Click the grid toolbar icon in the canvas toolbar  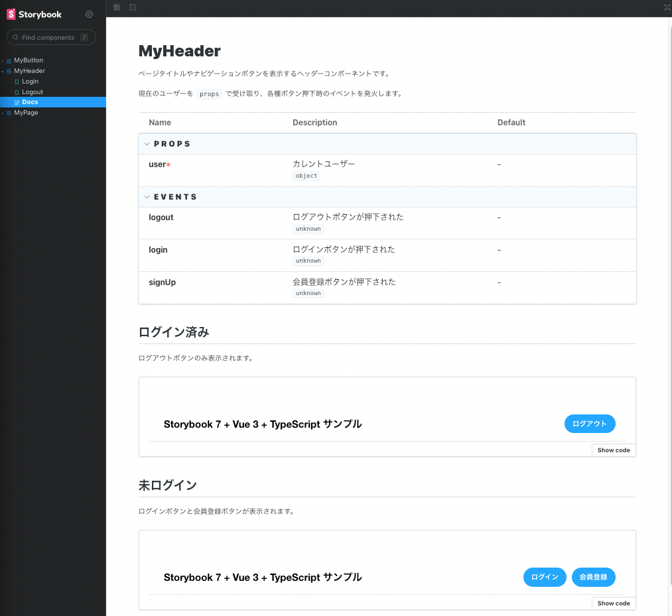116,7
